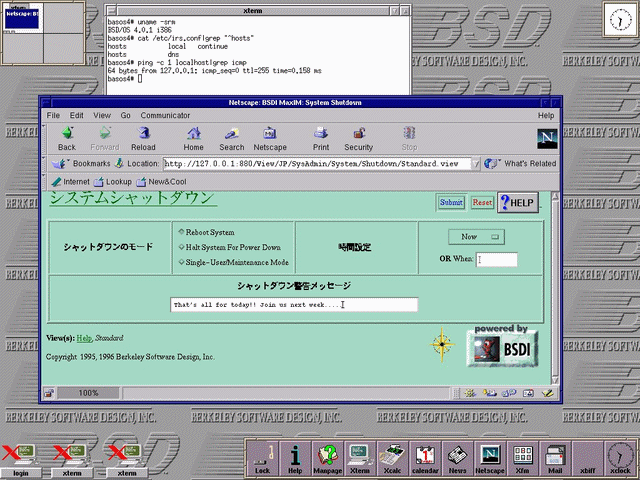Open Composer icon in the component bar
The image size is (640, 480).
(547, 393)
